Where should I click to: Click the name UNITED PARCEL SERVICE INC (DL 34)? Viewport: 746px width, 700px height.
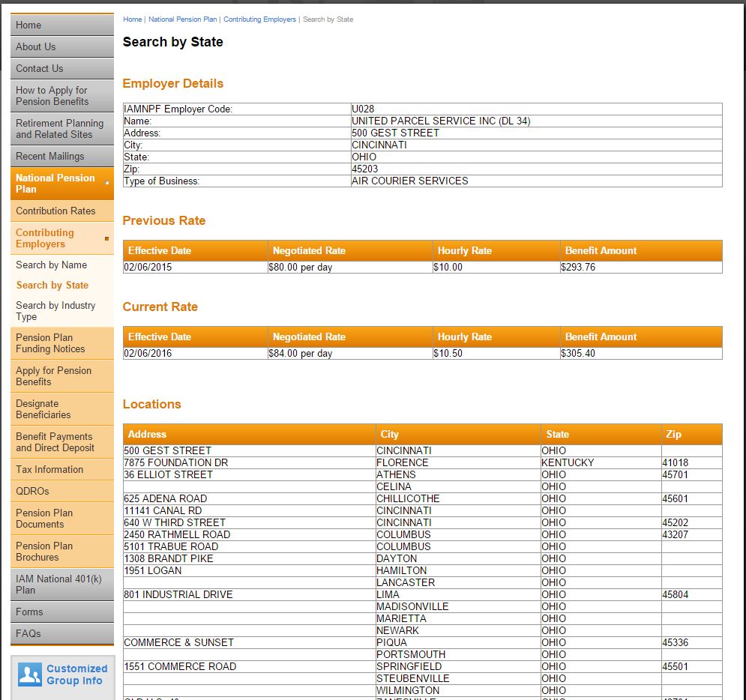(441, 121)
